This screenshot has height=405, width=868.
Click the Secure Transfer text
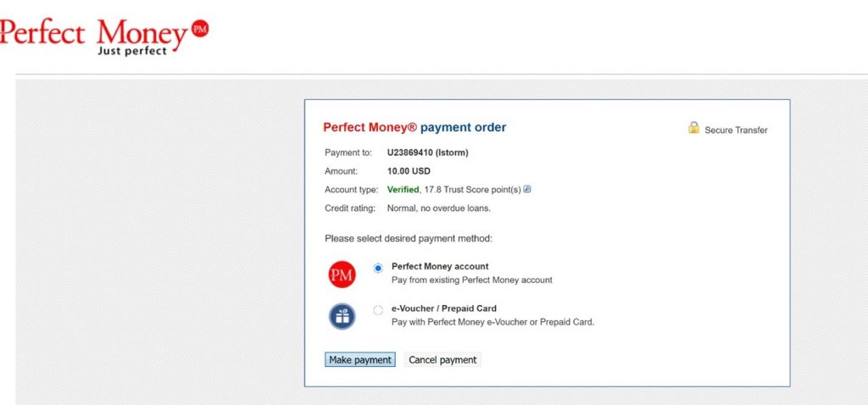[736, 130]
